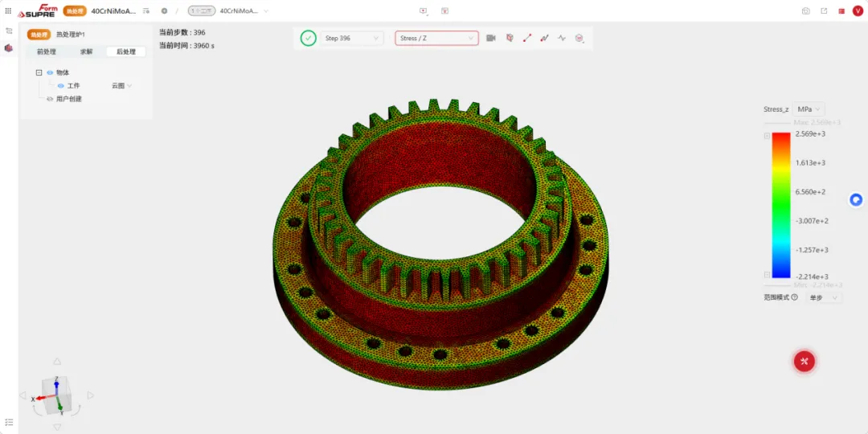Select the 3D model cube icon in sidebar

tap(8, 48)
